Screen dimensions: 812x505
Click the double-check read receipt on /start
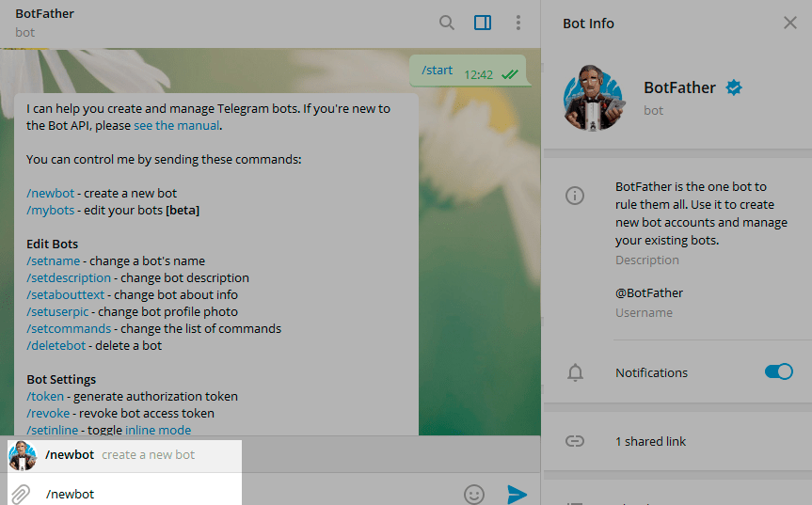[510, 75]
